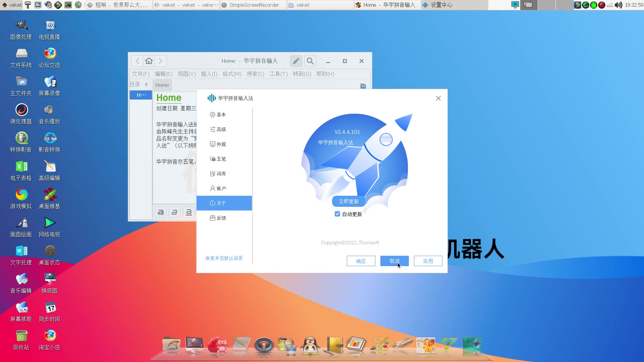Viewport: 644px width, 362px height.
Task: Click the underlined 'a' style button
Action: click(189, 212)
